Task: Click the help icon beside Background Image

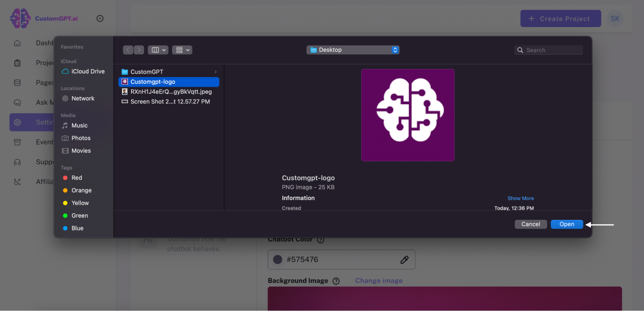Action: coord(336,281)
